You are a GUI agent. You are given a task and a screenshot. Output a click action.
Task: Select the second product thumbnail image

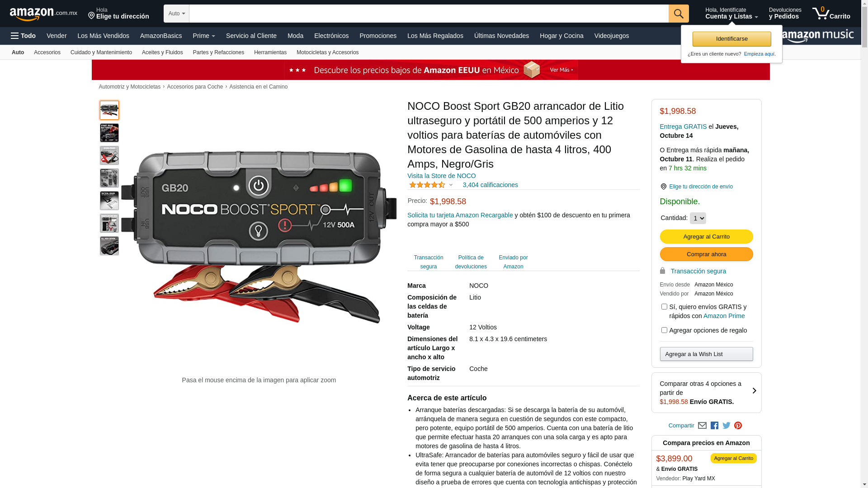[x=109, y=133]
